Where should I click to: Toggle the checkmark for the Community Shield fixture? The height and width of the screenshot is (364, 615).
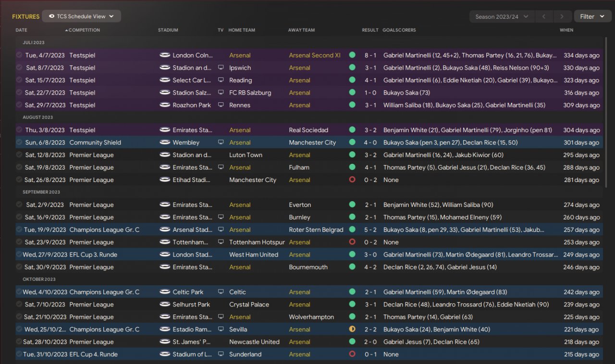(x=19, y=143)
